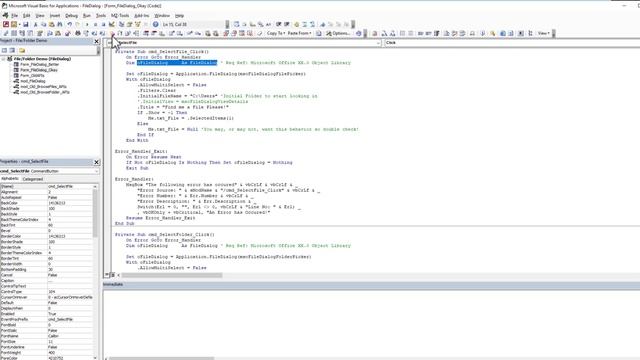This screenshot has height=360, width=640.
Task: Open the Paste From dropdown
Action: (300, 33)
